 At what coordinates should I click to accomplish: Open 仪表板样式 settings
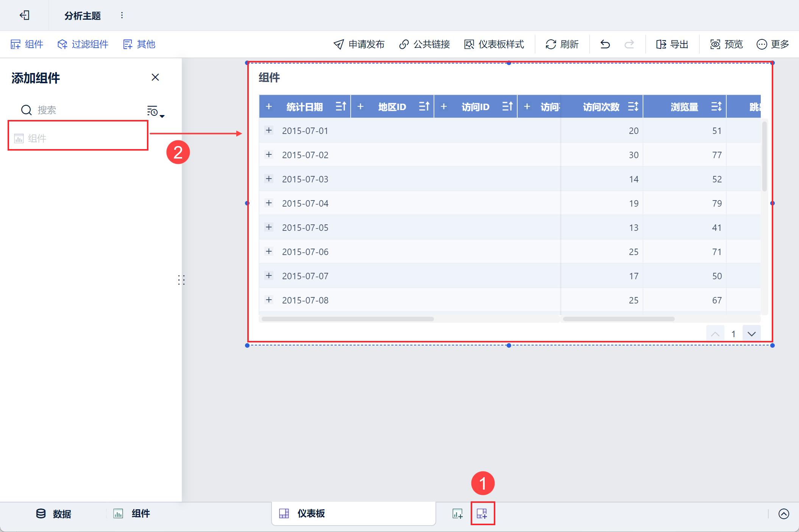tap(494, 44)
